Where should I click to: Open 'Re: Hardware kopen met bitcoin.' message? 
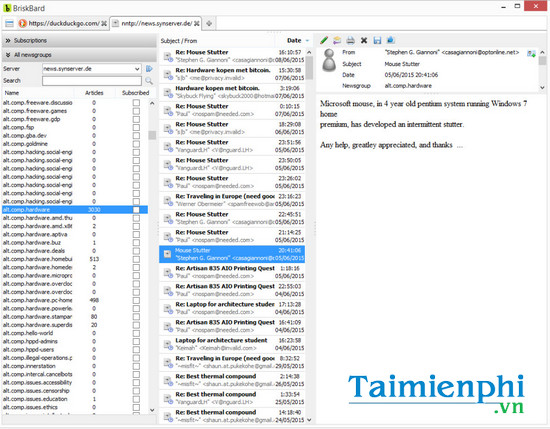[232, 74]
